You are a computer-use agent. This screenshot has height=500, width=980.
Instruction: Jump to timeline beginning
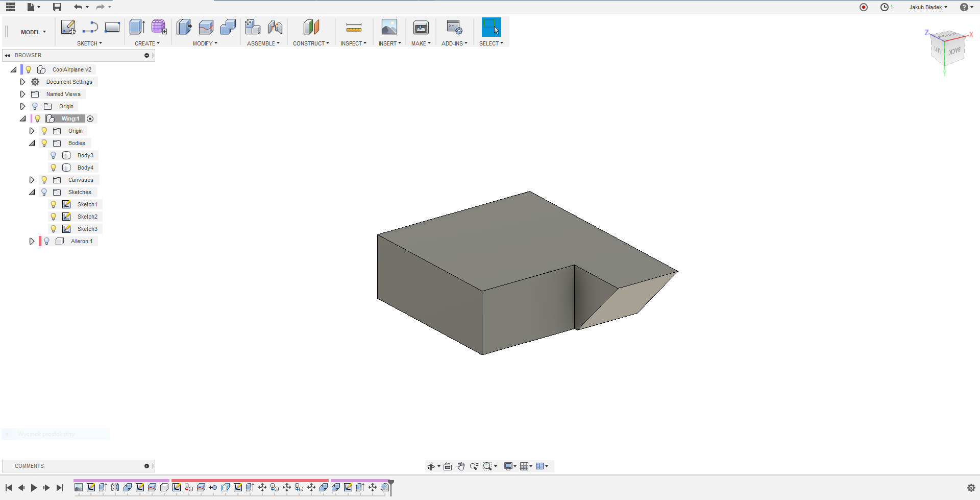pos(9,488)
